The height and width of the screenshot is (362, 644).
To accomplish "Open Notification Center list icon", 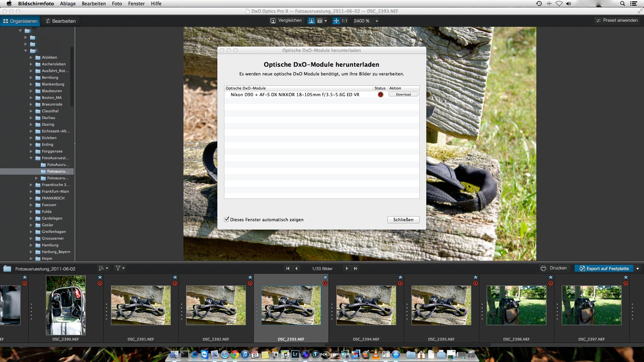I will [634, 3].
